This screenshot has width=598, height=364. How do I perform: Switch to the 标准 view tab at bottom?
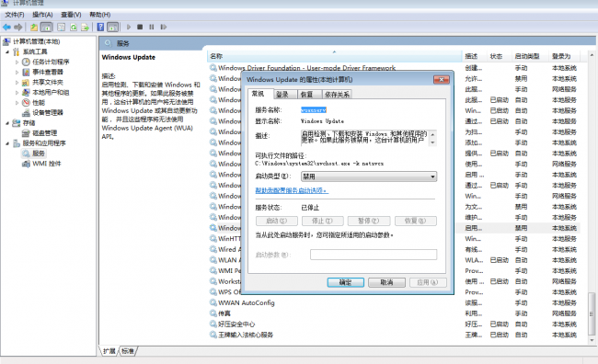(128, 351)
